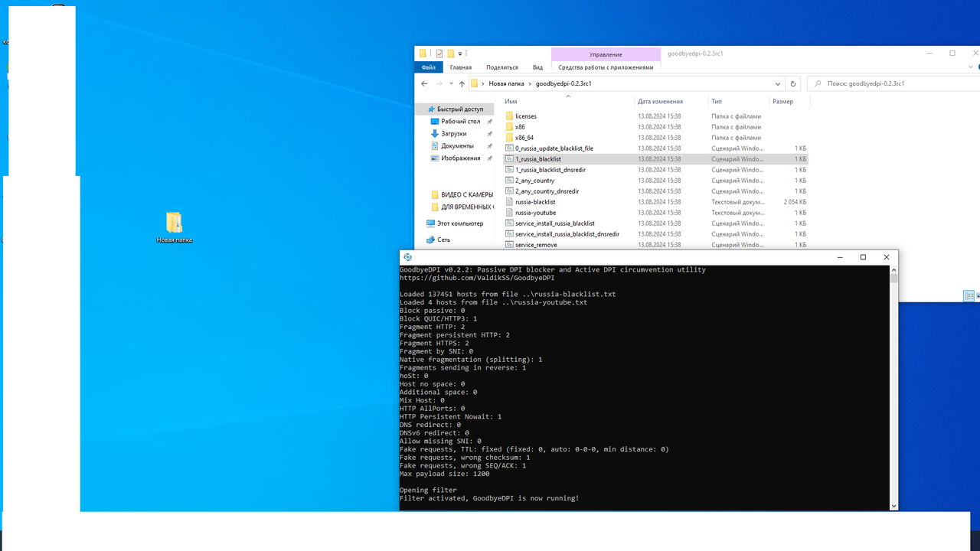Viewport: 980px width, 551px height.
Task: Refresh the Explorer folder view
Action: point(793,83)
